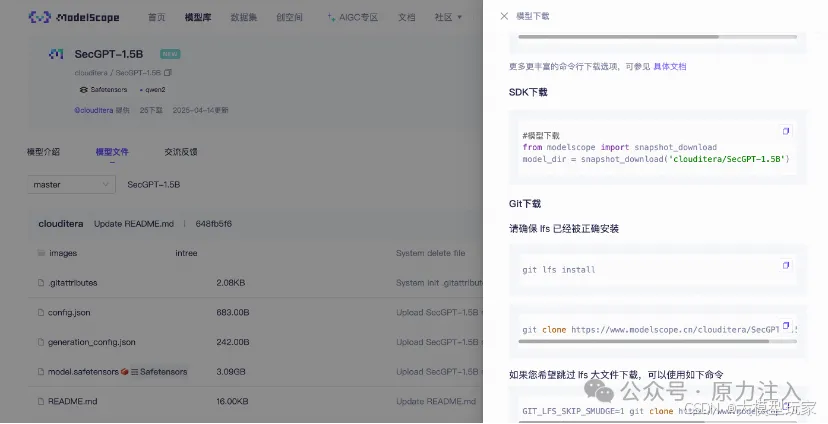Open 模型库 in the navigation bar

(198, 17)
